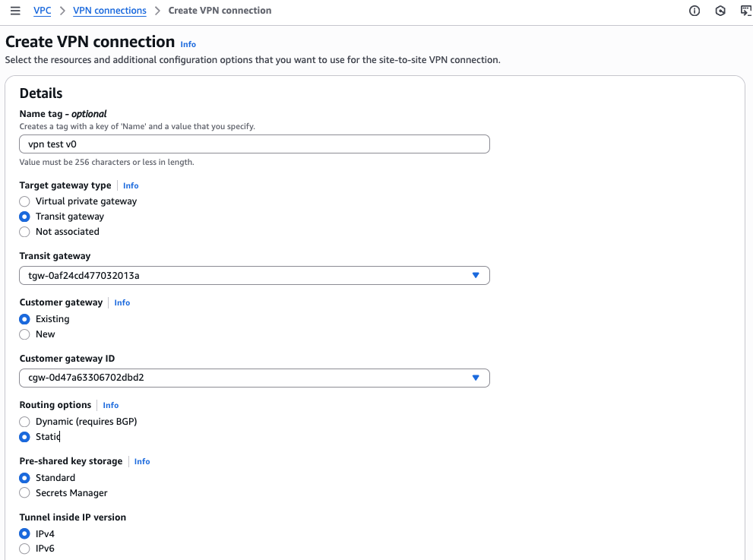Choose Secrets Manager key storage

(25, 493)
